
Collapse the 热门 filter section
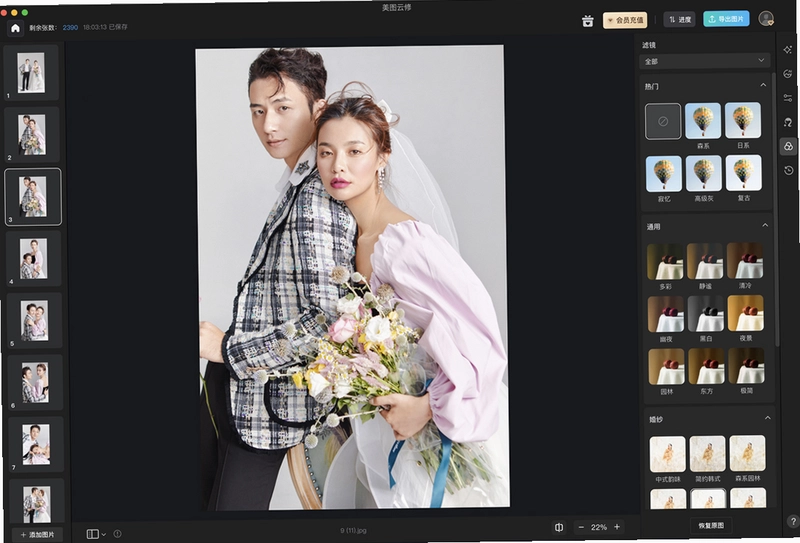pos(763,85)
